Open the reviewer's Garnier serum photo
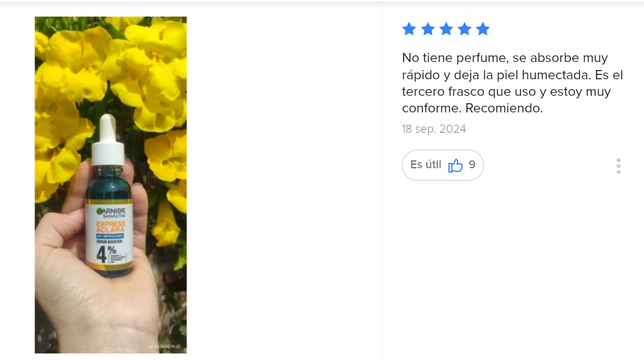 click(111, 185)
